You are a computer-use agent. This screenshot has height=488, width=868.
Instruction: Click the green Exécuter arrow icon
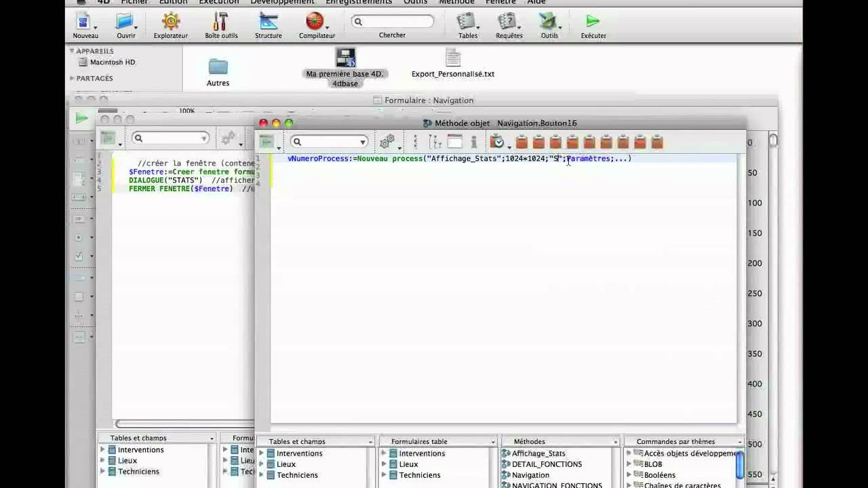tap(593, 22)
